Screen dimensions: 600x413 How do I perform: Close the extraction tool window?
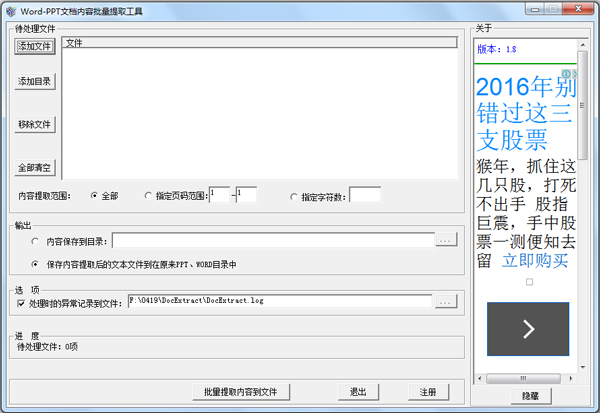pyautogui.click(x=579, y=9)
